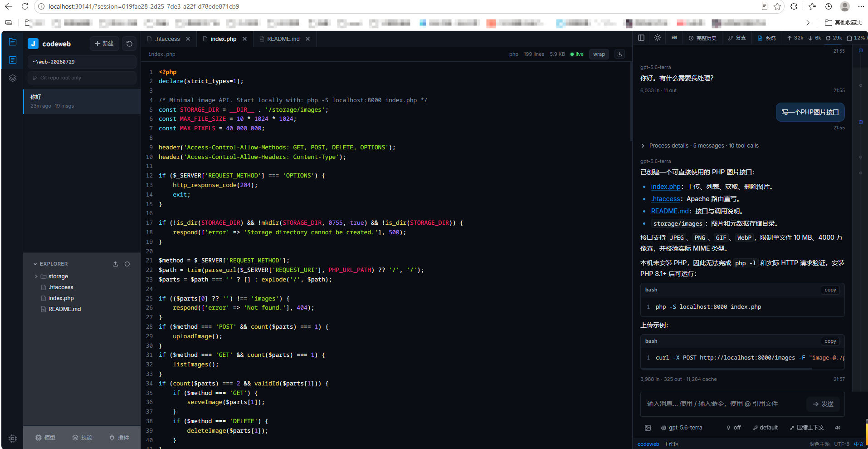Viewport: 868px width, 449px height.
Task: Refresh the Explorer file tree
Action: pos(127,264)
